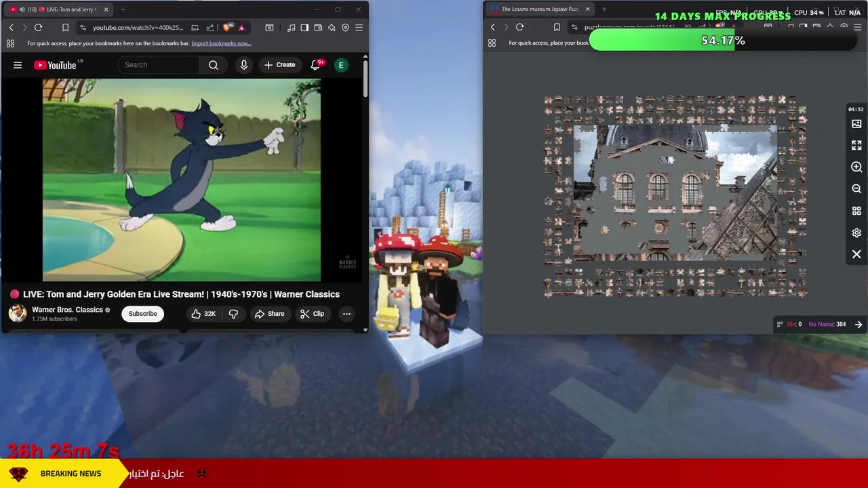Dislike the Tom and Jerry video
The width and height of the screenshot is (868, 488).
(x=233, y=314)
